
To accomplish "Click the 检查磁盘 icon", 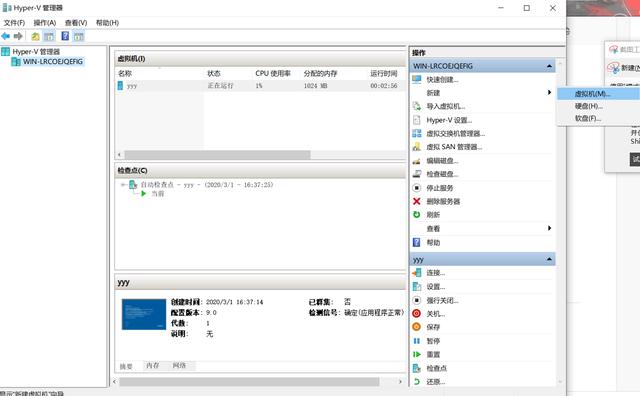I will [416, 174].
